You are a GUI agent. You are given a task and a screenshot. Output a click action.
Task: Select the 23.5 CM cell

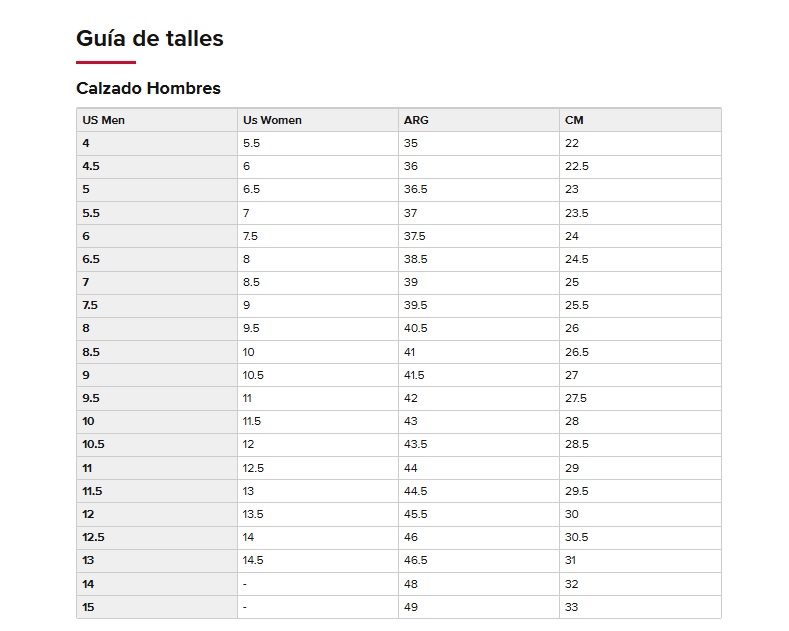pos(577,213)
